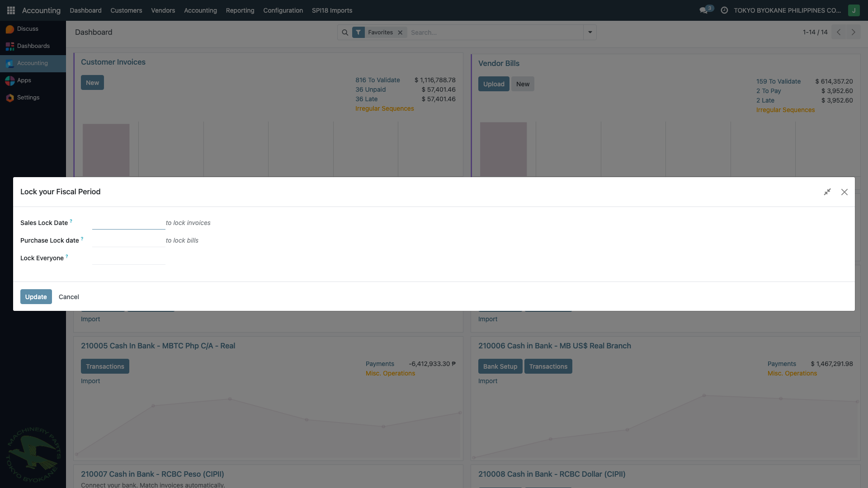Open the Discuss app in the sidebar
The width and height of the screenshot is (868, 488).
point(27,29)
